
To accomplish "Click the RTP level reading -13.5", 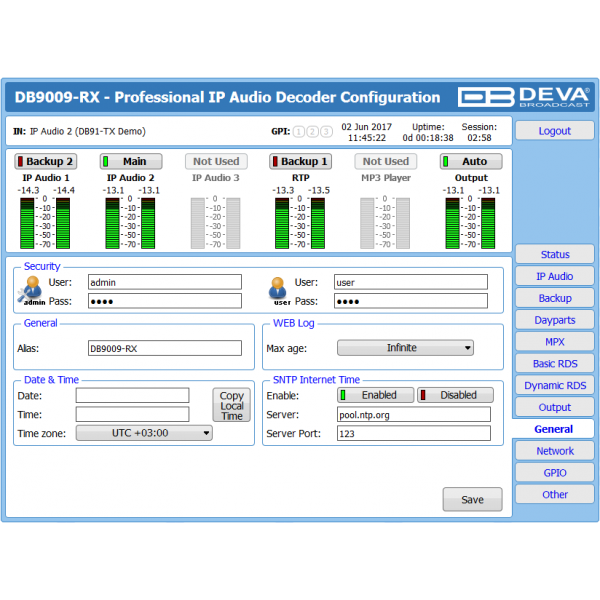I will 319,190.
